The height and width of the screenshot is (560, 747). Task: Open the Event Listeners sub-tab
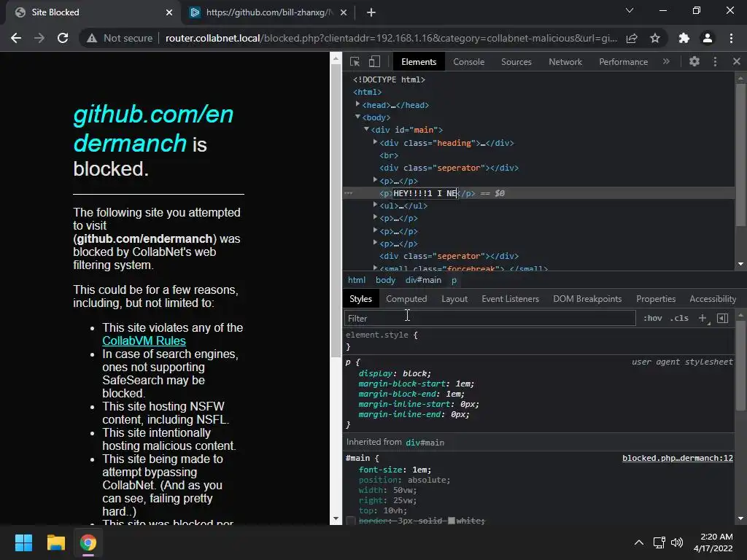510,298
